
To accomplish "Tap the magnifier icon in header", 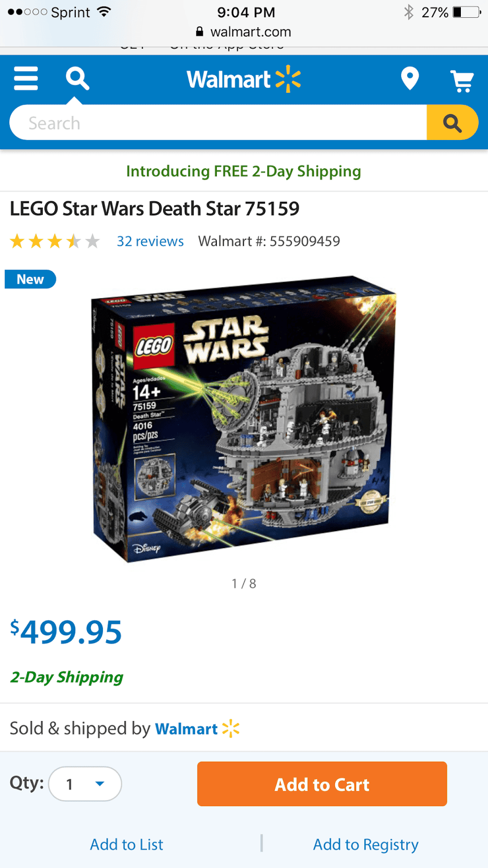I will pyautogui.click(x=78, y=79).
